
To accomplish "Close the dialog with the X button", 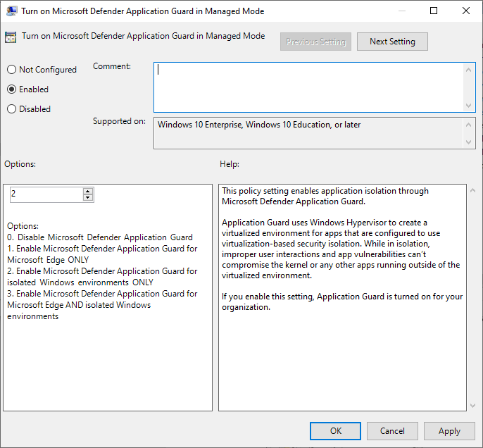I will [466, 11].
